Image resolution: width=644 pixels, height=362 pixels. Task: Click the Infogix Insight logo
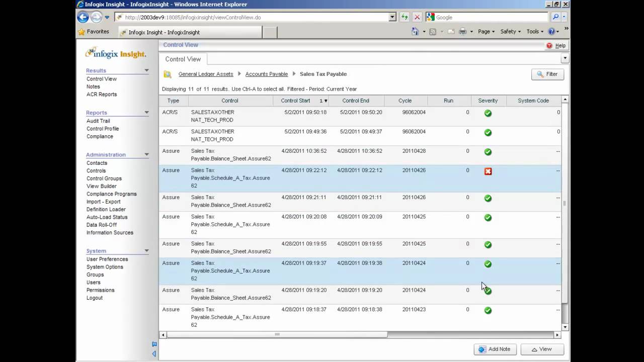(116, 53)
